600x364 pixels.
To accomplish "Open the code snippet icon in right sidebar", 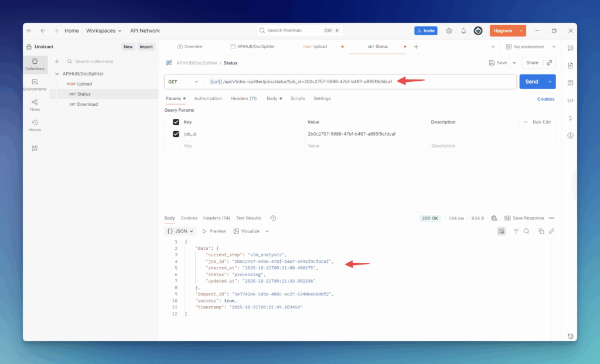I will click(x=570, y=101).
